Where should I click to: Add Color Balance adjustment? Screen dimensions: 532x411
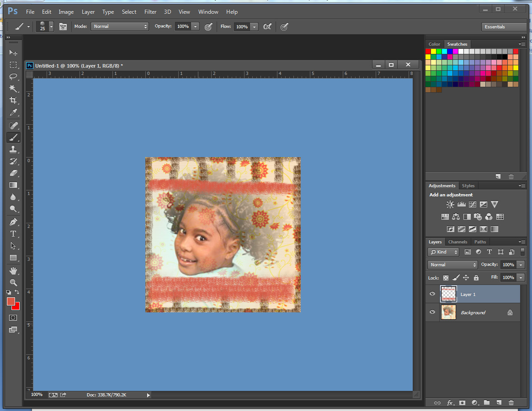[456, 217]
